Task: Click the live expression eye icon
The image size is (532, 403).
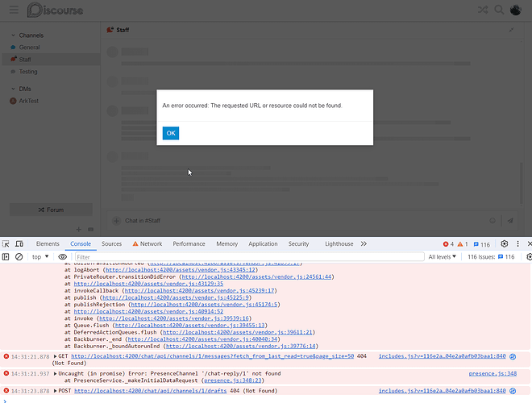Action: [x=62, y=257]
